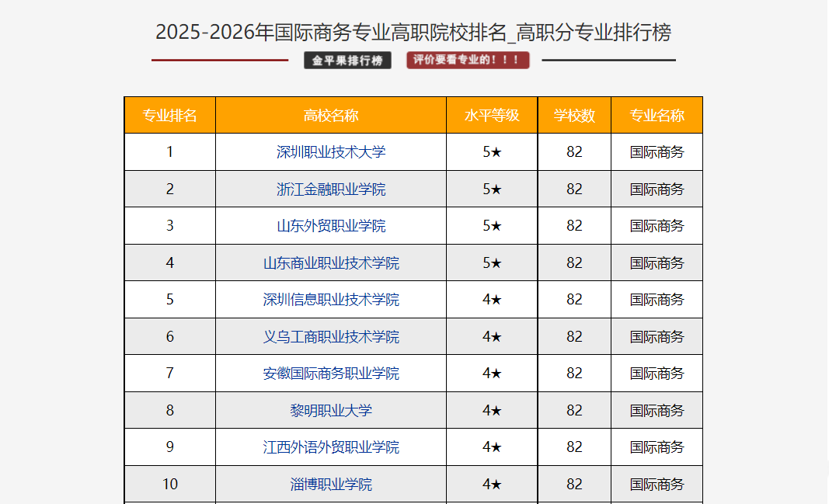Open 浙江金融职业学院 link

[331, 189]
